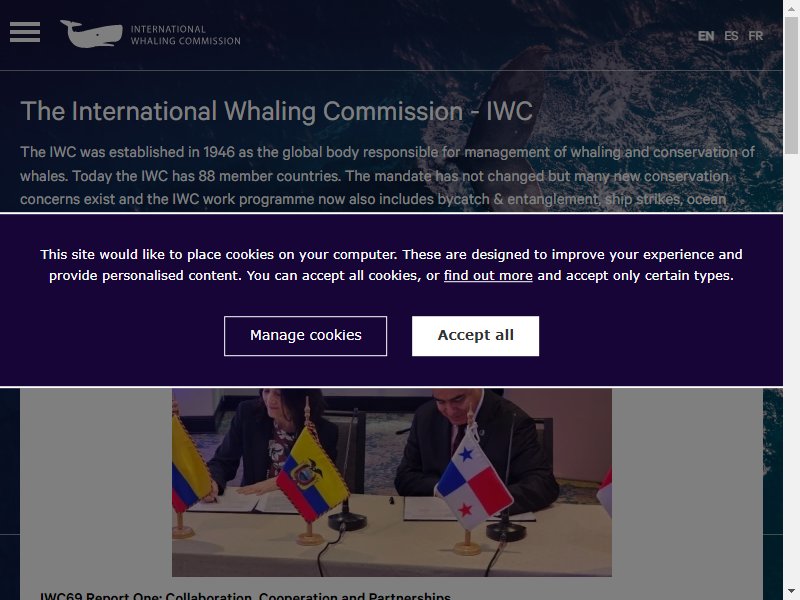Open the signing ceremony news photo

point(392,482)
